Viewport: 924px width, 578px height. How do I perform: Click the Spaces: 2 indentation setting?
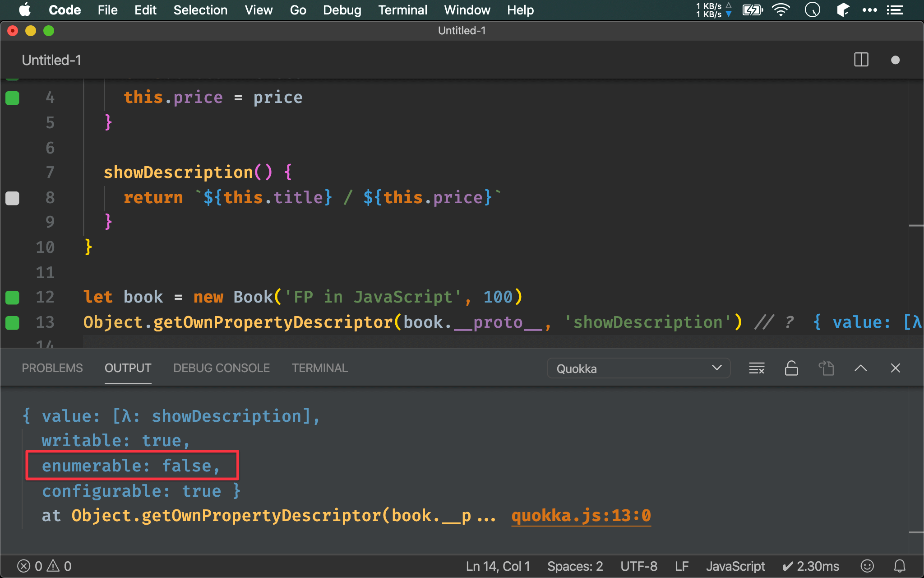[x=575, y=566]
